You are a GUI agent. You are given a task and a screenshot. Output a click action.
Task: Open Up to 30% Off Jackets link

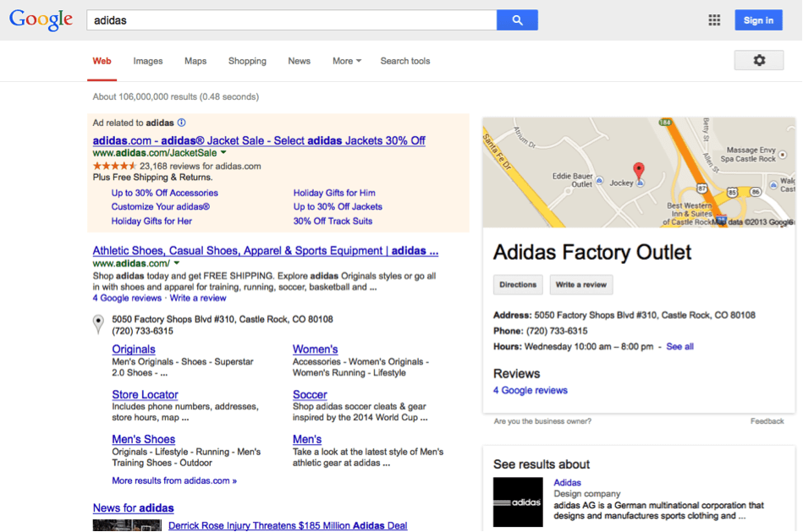tap(338, 207)
